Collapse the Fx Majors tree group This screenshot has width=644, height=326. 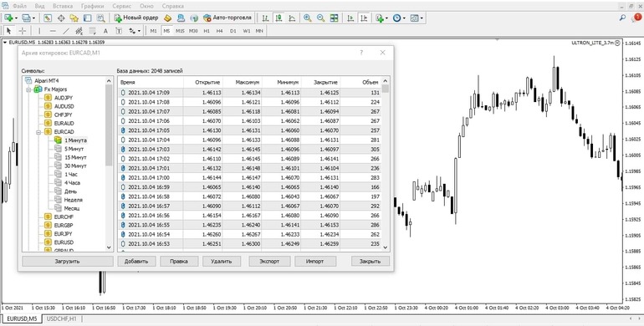tap(29, 89)
